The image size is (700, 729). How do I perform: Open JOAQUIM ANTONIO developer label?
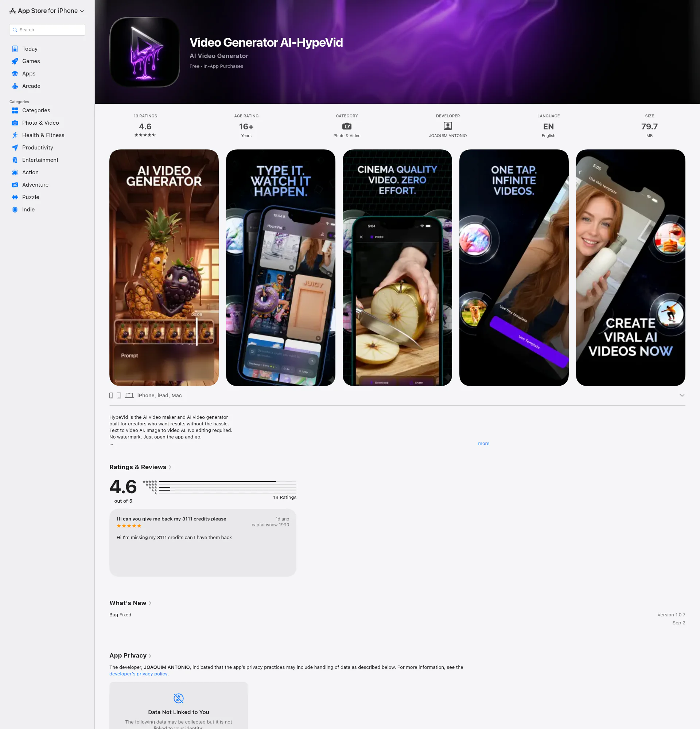448,136
